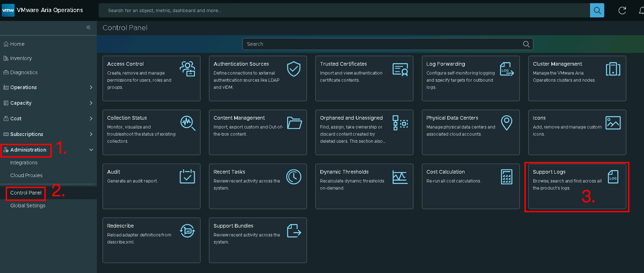Screen dimensions: 644x273
Task: Click the Subscriptions label in sidebar
Action: click(27, 134)
